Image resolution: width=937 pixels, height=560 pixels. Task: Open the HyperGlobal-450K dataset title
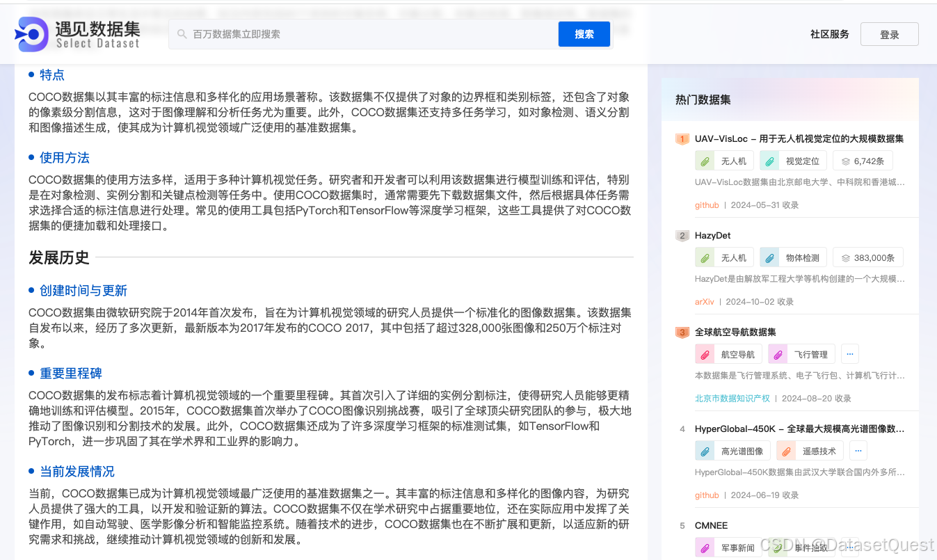click(799, 429)
